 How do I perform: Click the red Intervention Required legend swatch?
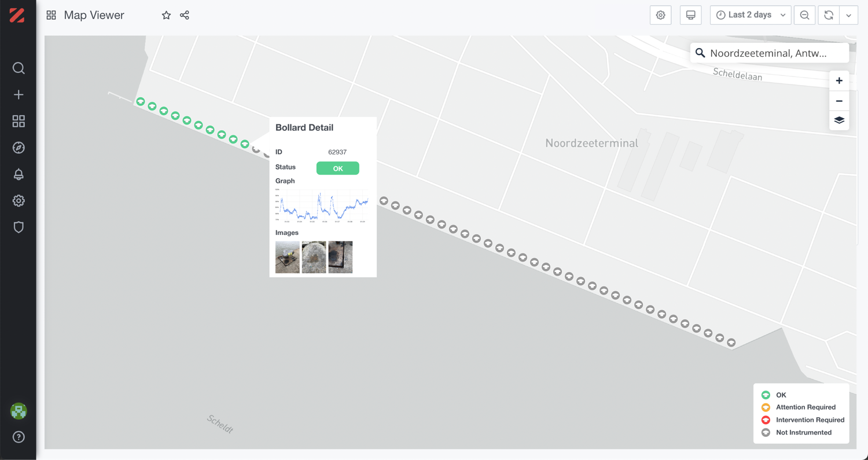[x=766, y=420]
